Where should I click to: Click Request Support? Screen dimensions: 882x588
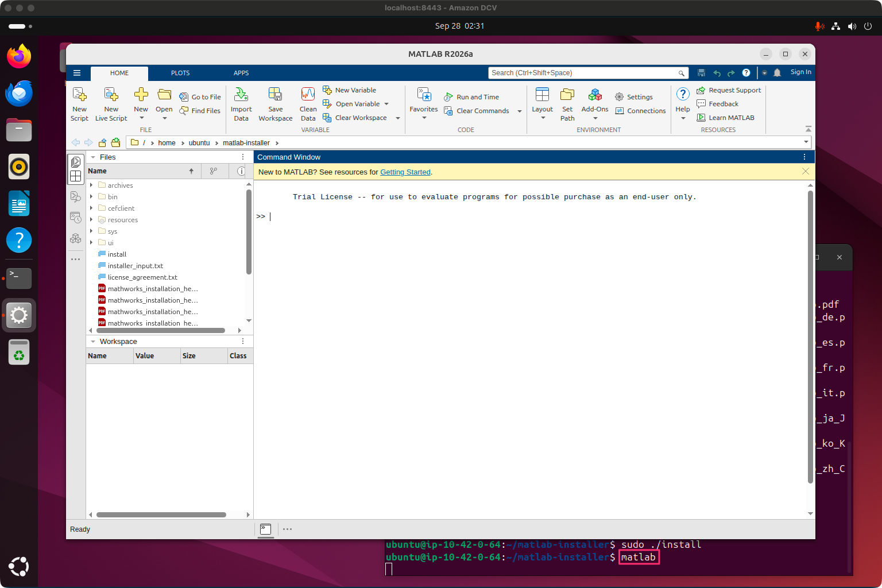tap(729, 90)
